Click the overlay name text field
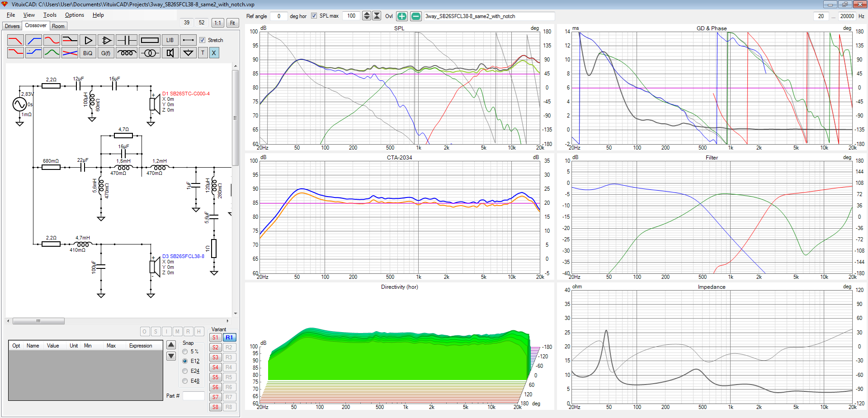The image size is (868, 418). [489, 16]
